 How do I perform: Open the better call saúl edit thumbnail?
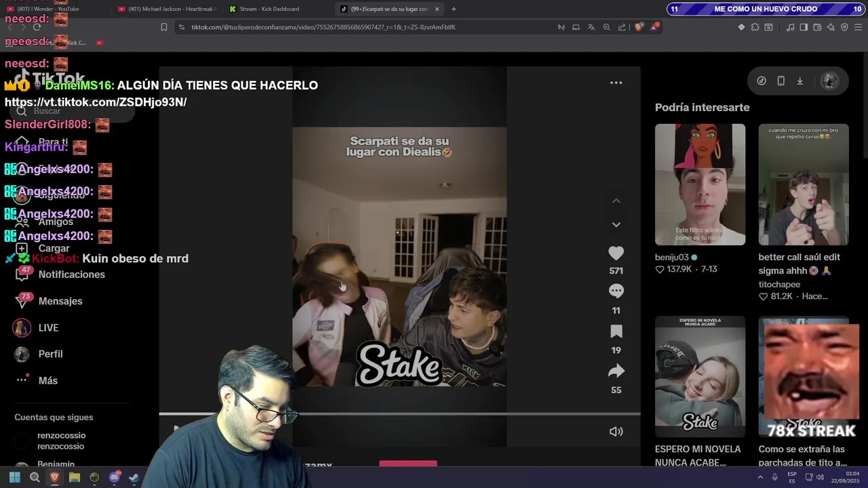[804, 184]
